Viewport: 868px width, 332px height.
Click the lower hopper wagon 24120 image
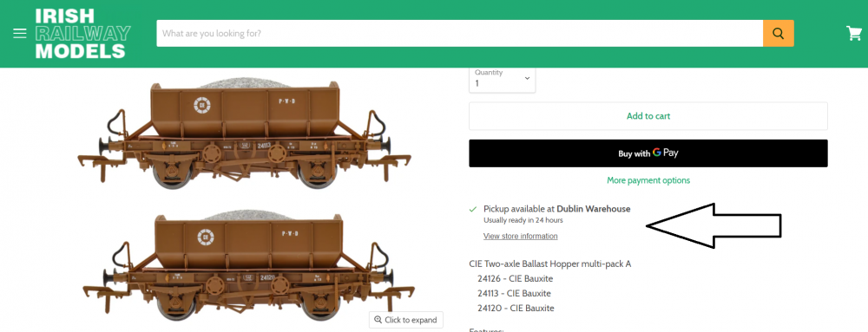point(248,265)
